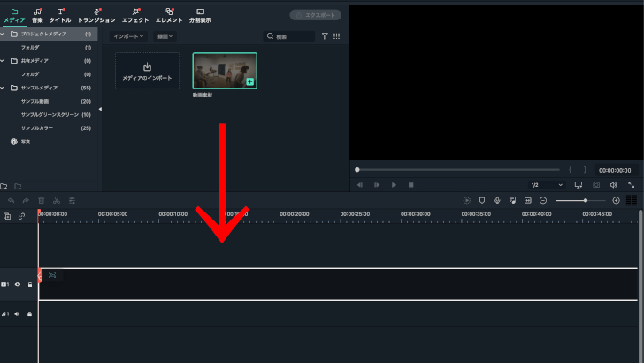Mute audio track 1

(18, 314)
